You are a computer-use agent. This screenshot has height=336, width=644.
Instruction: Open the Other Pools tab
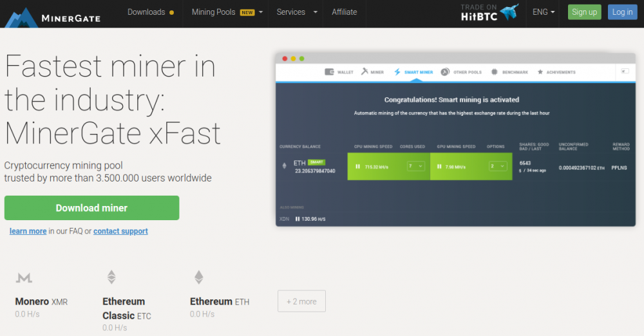461,72
